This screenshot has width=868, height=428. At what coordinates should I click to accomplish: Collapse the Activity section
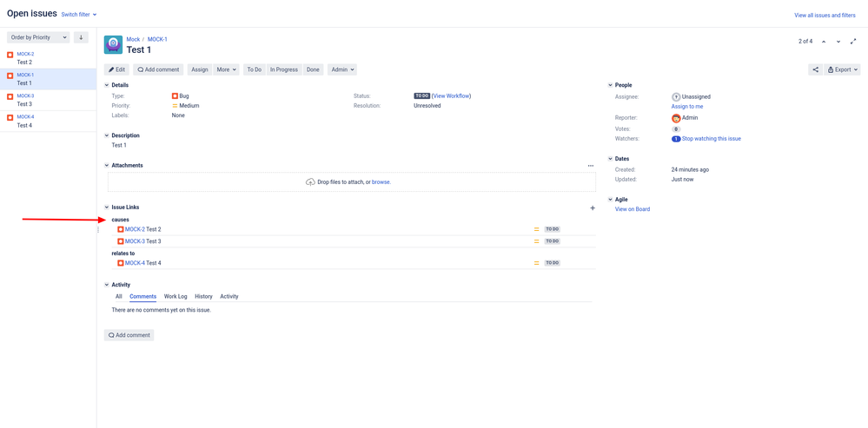click(107, 285)
